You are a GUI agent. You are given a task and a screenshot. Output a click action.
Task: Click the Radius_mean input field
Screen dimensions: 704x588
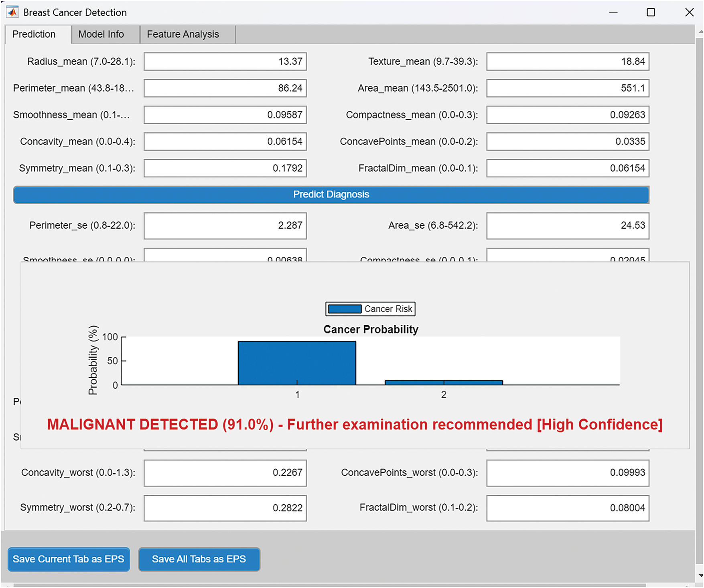[x=225, y=61]
